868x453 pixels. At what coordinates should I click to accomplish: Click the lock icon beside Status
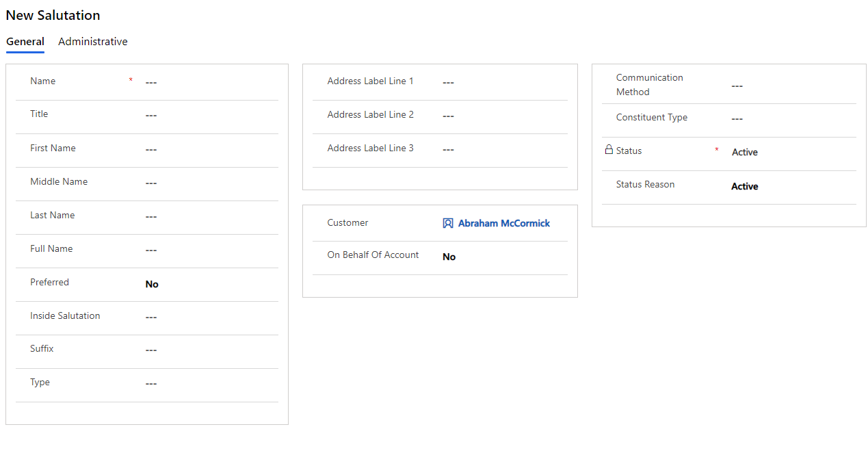tap(609, 150)
